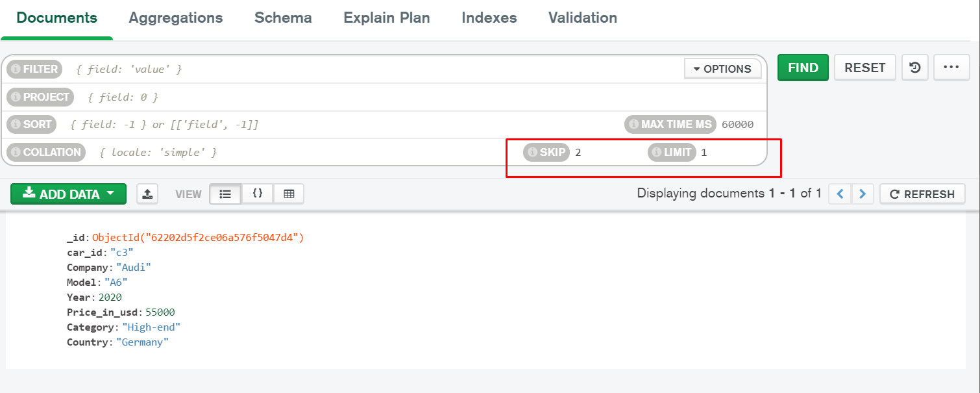Switch to list view
980x393 pixels.
tap(225, 194)
